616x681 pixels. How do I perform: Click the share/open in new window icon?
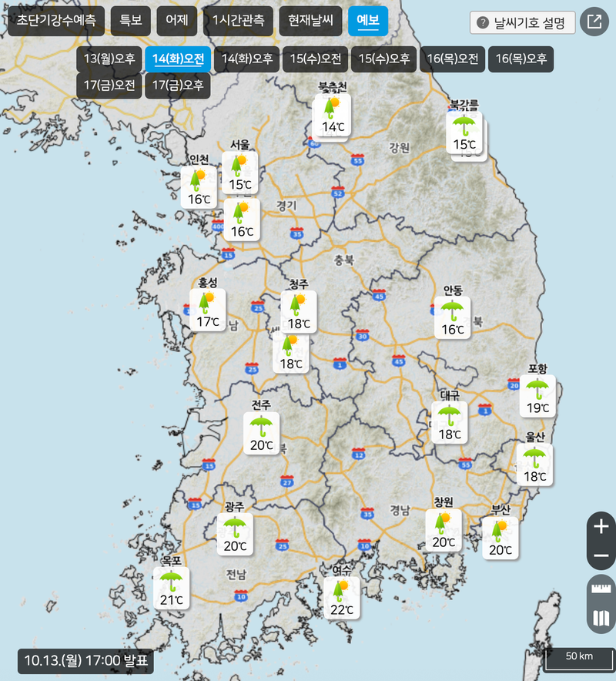click(594, 22)
